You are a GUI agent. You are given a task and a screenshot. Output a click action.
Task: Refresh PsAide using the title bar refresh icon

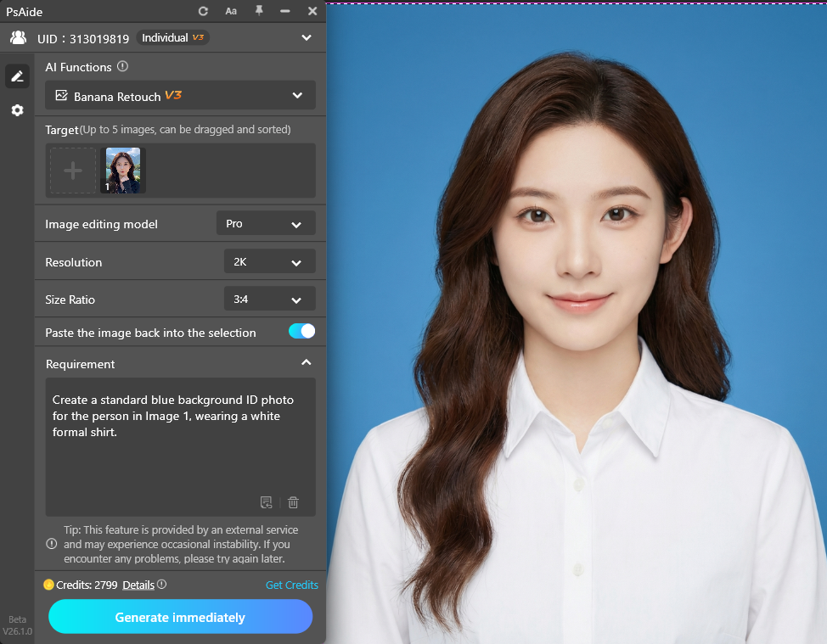[203, 11]
